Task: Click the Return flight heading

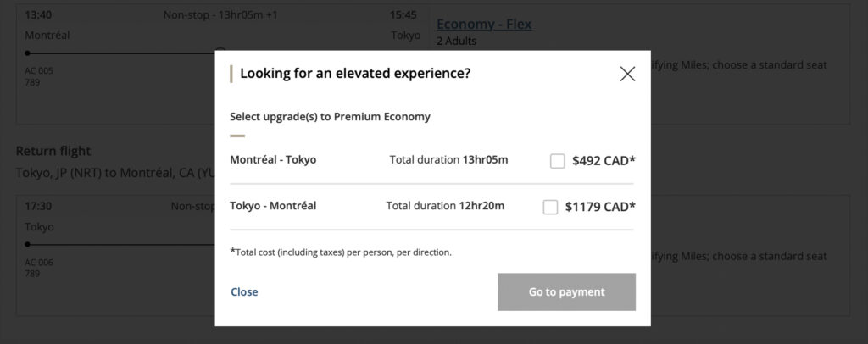Action: click(x=55, y=151)
